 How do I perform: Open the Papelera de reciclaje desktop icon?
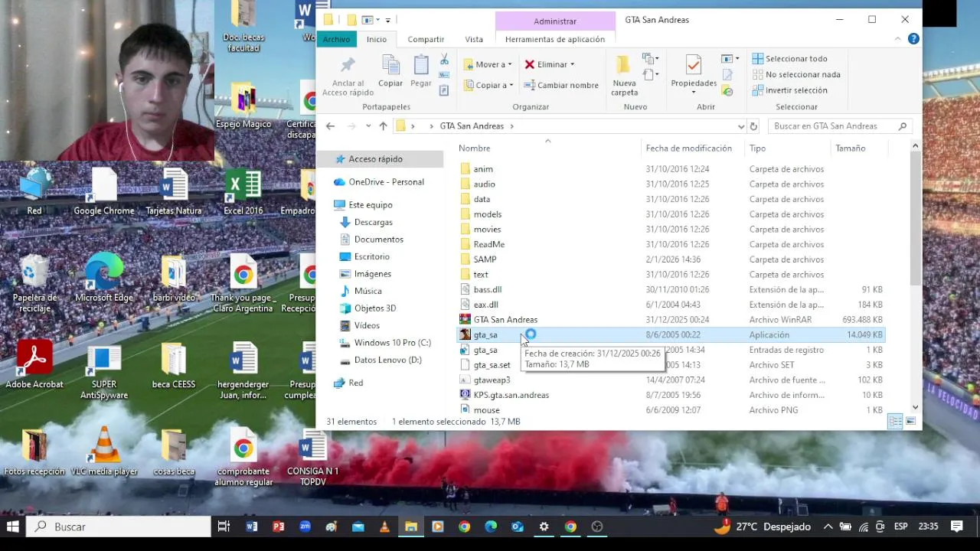[x=34, y=282]
